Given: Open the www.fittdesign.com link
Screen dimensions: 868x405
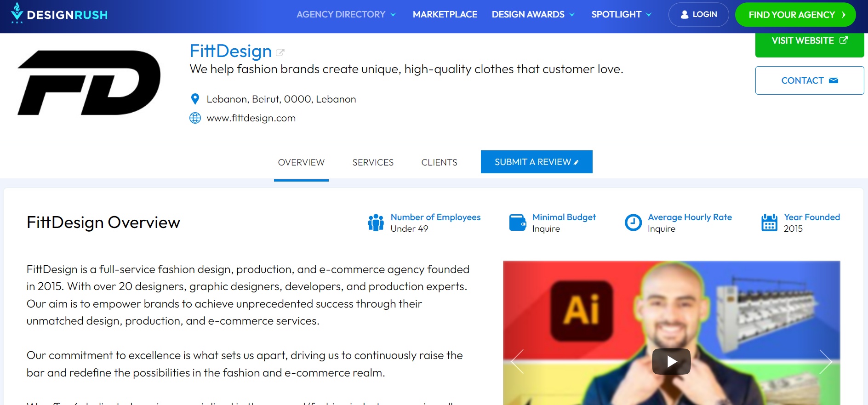Looking at the screenshot, I should [251, 118].
